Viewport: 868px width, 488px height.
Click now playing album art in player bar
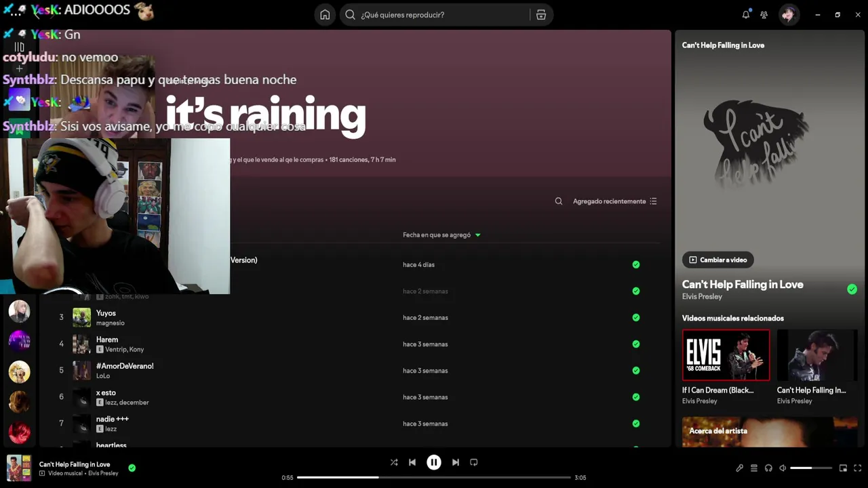click(19, 468)
